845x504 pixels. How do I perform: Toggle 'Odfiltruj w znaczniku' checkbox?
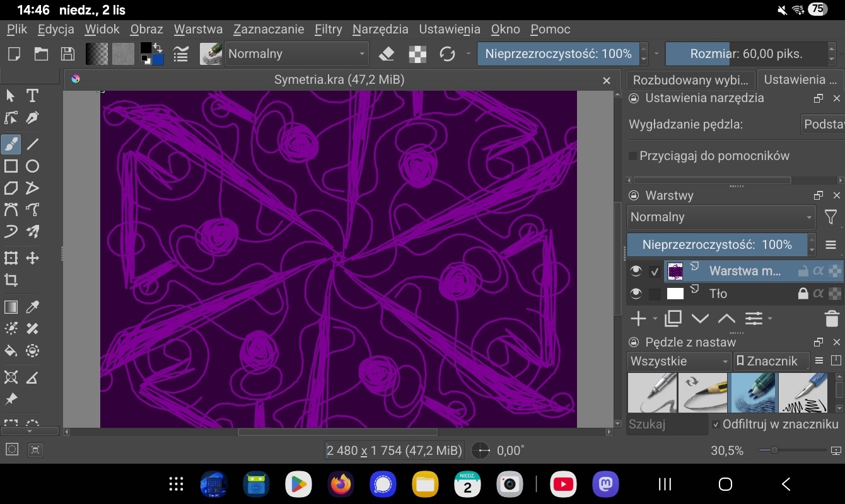716,424
